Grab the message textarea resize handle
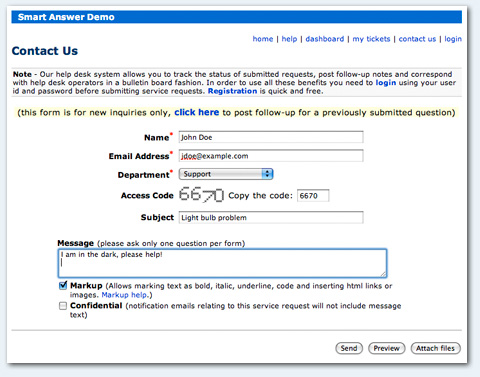Viewport: 480px width, 377px height. click(383, 274)
